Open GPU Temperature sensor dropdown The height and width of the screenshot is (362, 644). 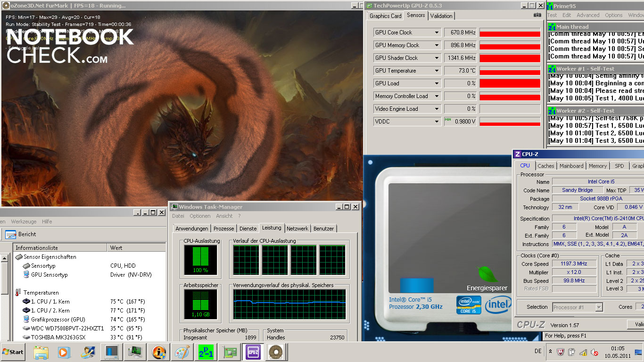(x=437, y=71)
